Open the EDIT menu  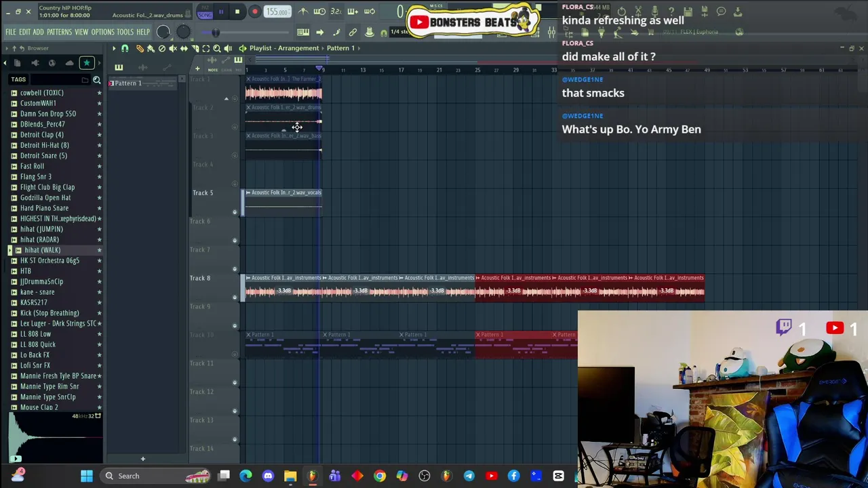click(x=24, y=32)
